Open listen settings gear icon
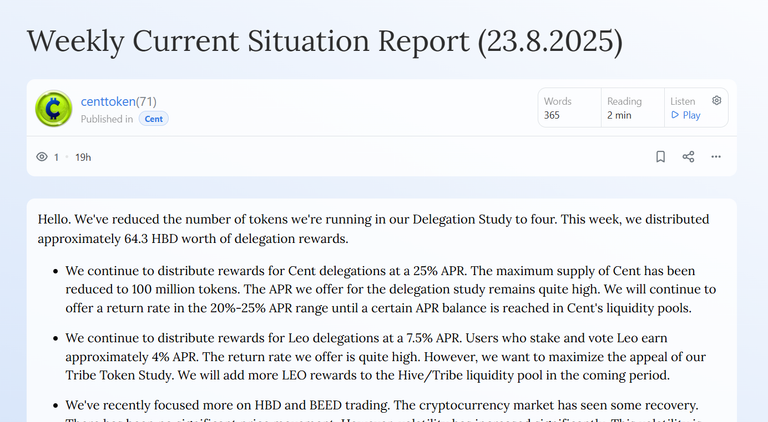768x422 pixels. 717,100
